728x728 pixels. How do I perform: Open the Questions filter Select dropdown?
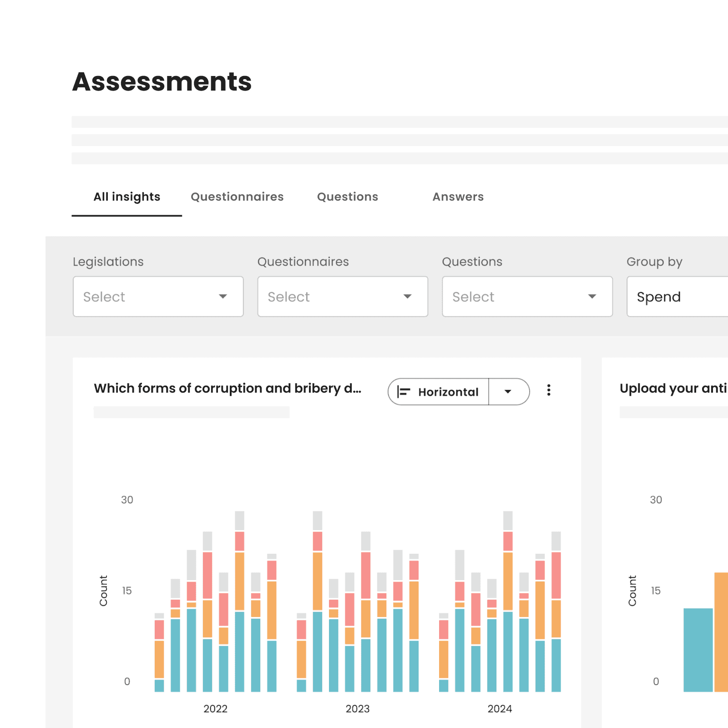click(x=527, y=297)
